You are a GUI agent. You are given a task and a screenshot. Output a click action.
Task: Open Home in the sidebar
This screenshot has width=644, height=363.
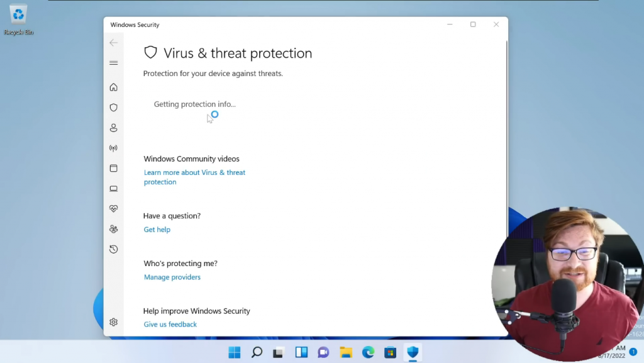(x=114, y=87)
